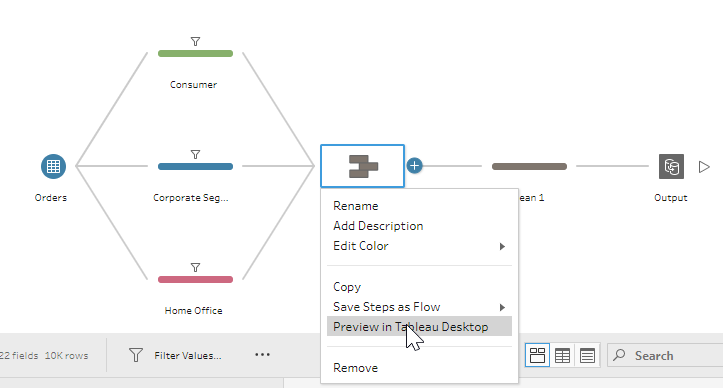Select the green Consumer step bar
The image size is (723, 388).
point(196,54)
